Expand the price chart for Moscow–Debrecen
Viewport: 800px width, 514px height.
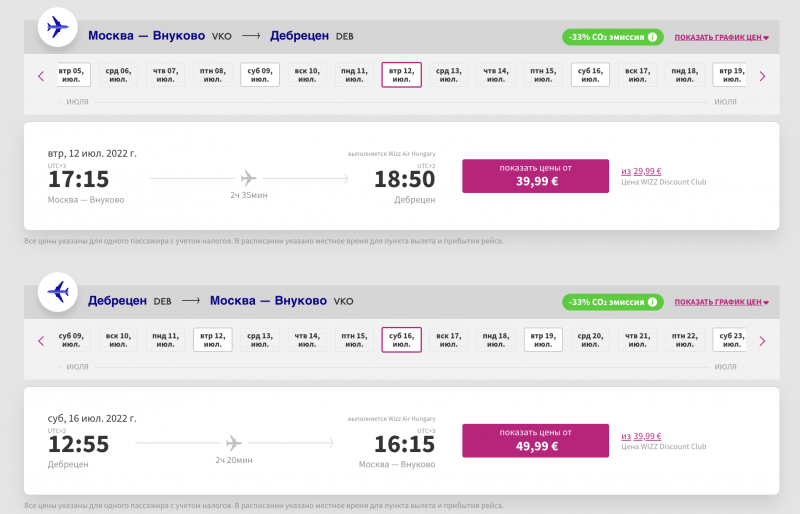point(721,37)
